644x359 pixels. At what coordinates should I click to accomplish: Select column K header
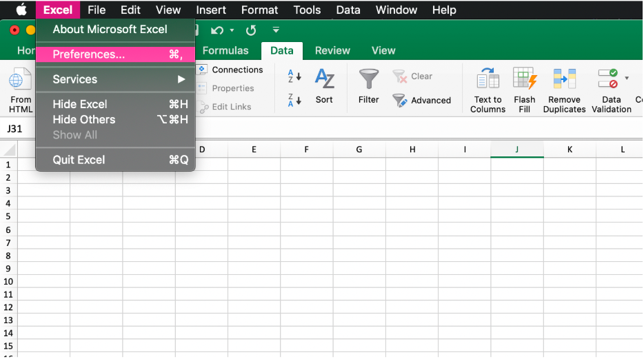coord(570,150)
